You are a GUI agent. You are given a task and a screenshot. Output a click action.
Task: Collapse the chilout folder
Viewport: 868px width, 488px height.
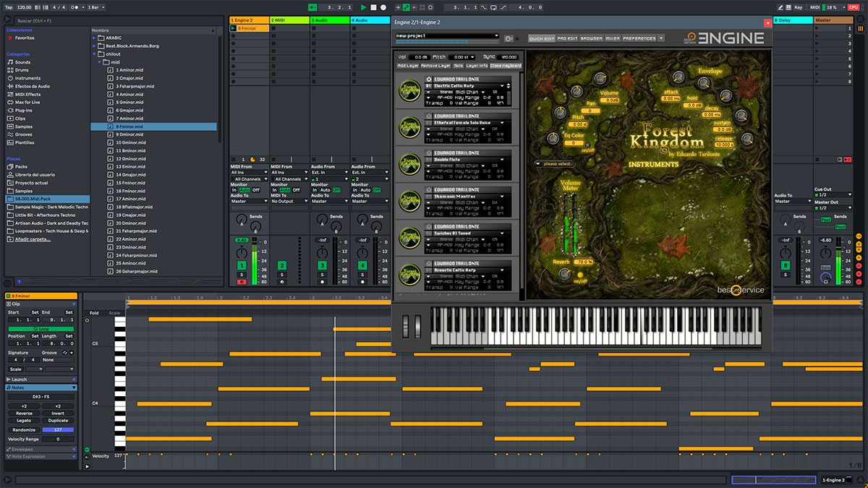coord(94,53)
